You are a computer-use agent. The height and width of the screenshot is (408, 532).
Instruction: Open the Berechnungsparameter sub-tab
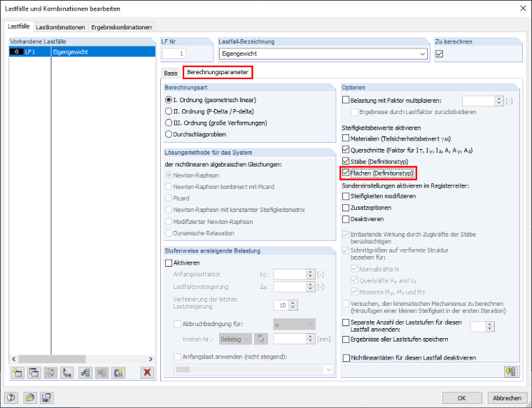[x=218, y=72]
